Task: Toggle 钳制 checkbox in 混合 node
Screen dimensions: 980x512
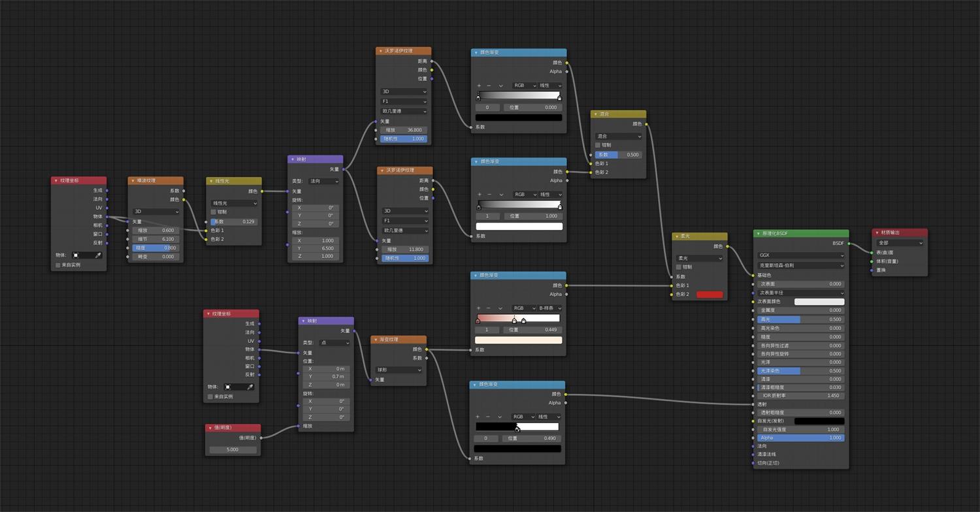Action: click(598, 145)
